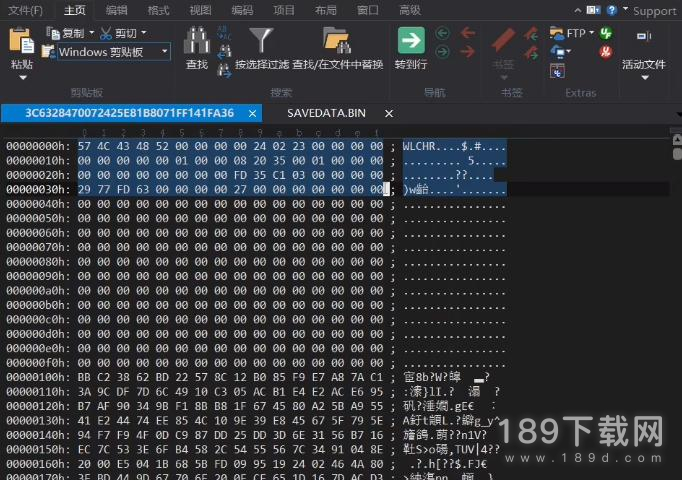Open the Advanced (高级) ribbon tab
This screenshot has height=480, width=682.
tap(410, 10)
